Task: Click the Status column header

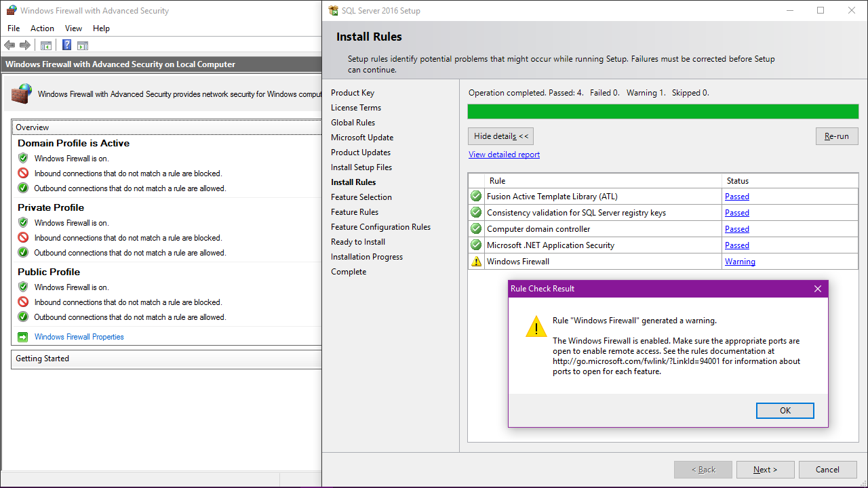Action: pos(790,181)
